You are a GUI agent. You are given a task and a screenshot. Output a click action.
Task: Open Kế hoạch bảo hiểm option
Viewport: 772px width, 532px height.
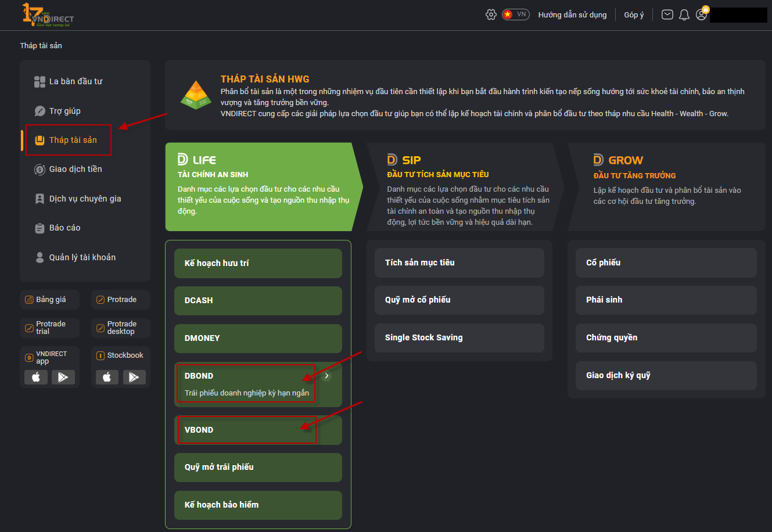[x=258, y=505]
